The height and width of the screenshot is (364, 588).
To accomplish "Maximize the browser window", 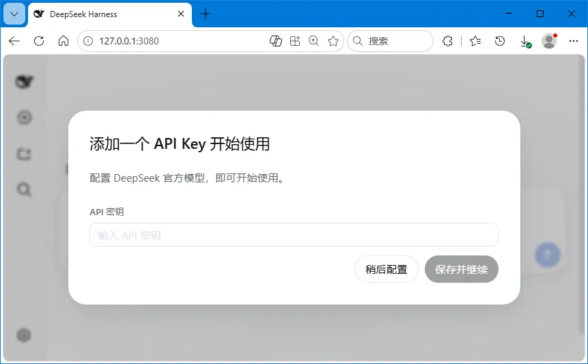I will [x=540, y=14].
